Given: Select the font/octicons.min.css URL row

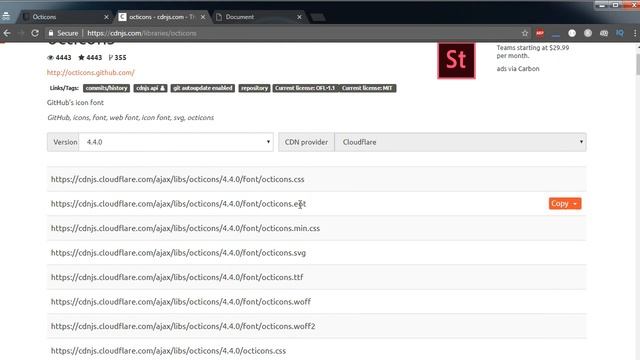Looking at the screenshot, I should [x=316, y=228].
